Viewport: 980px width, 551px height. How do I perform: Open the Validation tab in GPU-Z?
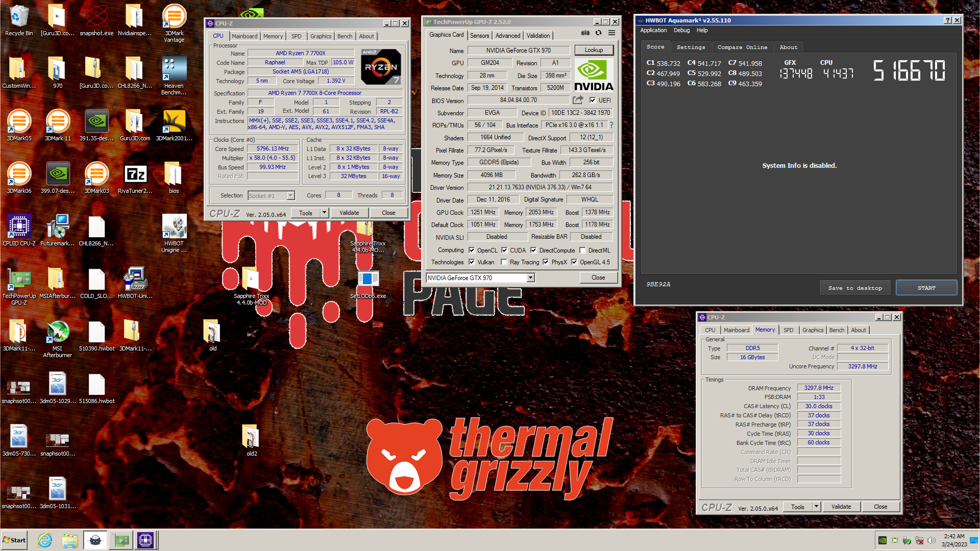[538, 35]
